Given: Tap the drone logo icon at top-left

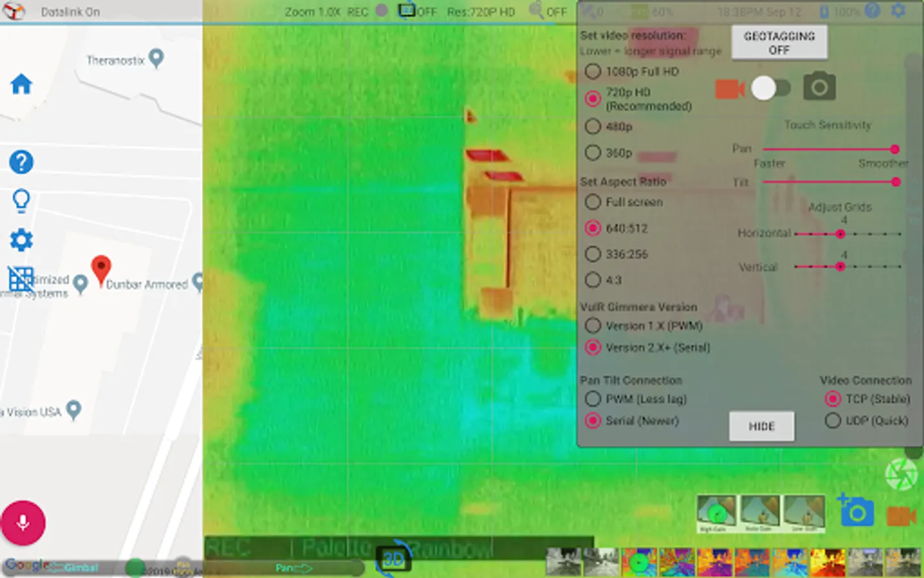Looking at the screenshot, I should [14, 11].
